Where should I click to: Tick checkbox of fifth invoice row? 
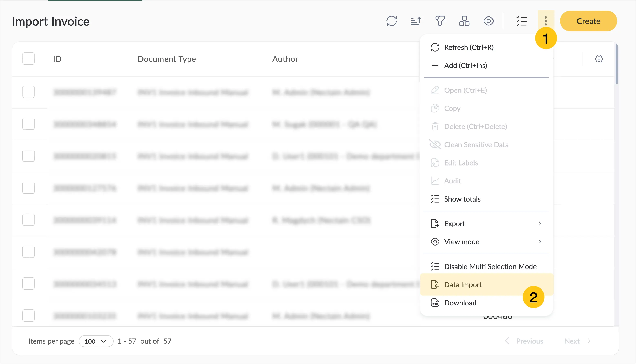coord(29,220)
